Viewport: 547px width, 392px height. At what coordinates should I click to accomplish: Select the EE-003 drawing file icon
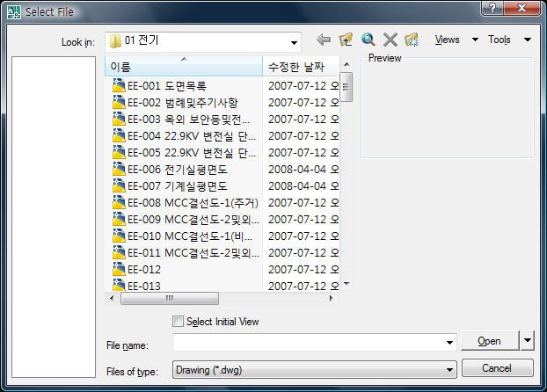(x=119, y=119)
